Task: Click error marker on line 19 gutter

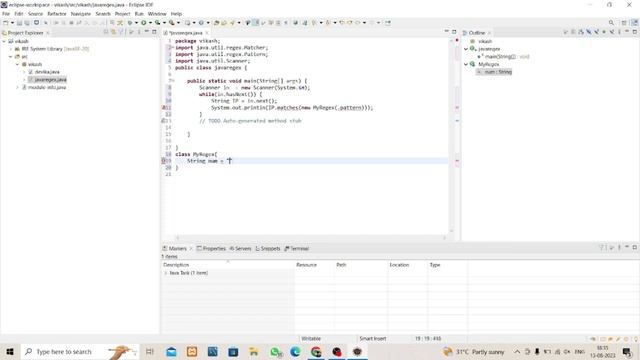Action: 164,161
